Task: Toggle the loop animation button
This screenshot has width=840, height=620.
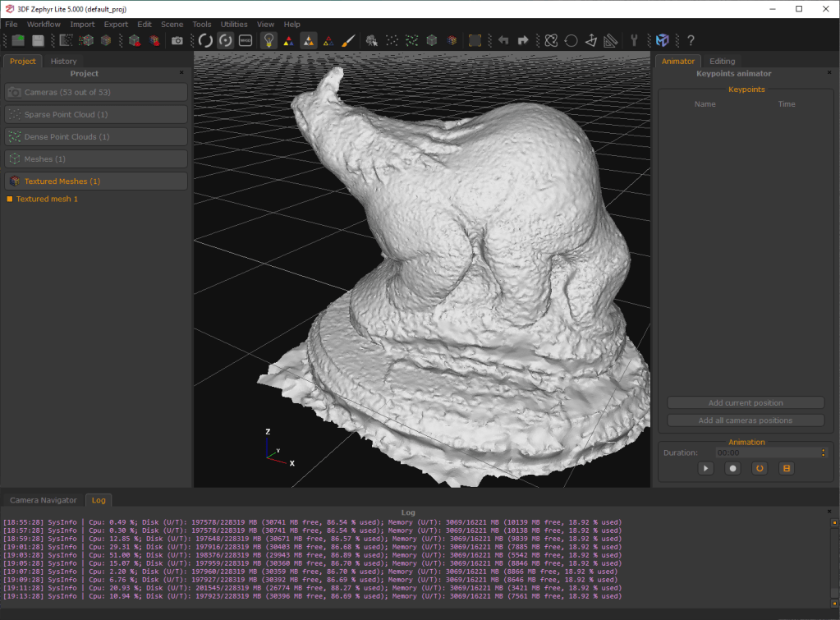Action: 760,468
